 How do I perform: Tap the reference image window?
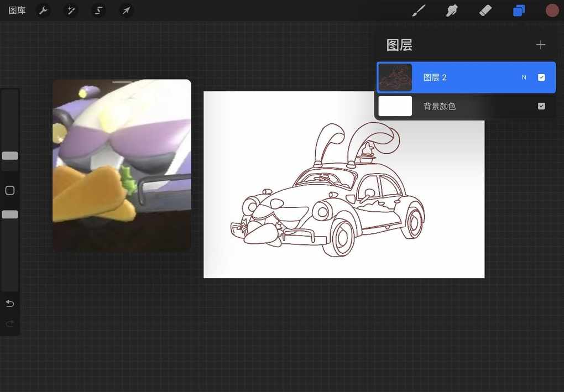click(x=122, y=165)
